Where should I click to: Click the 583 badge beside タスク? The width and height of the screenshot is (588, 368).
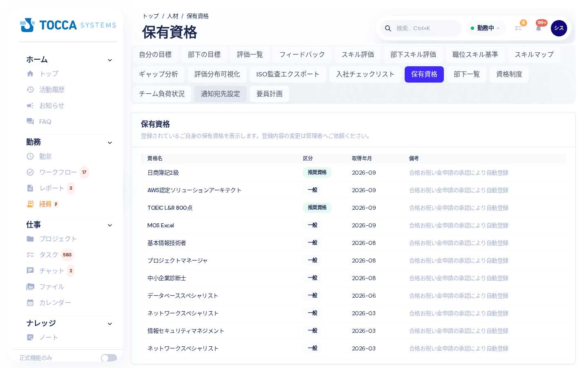tap(67, 255)
